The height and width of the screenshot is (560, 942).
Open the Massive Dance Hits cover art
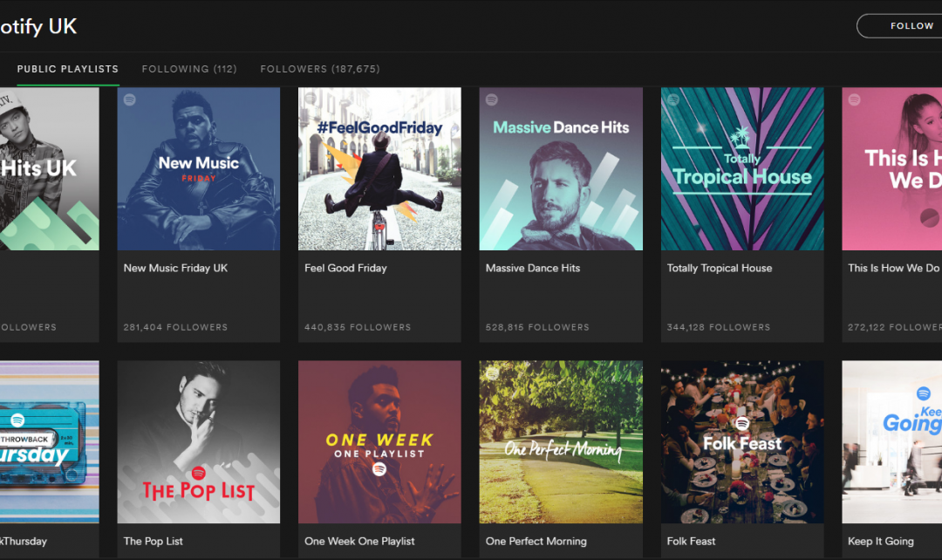point(561,169)
